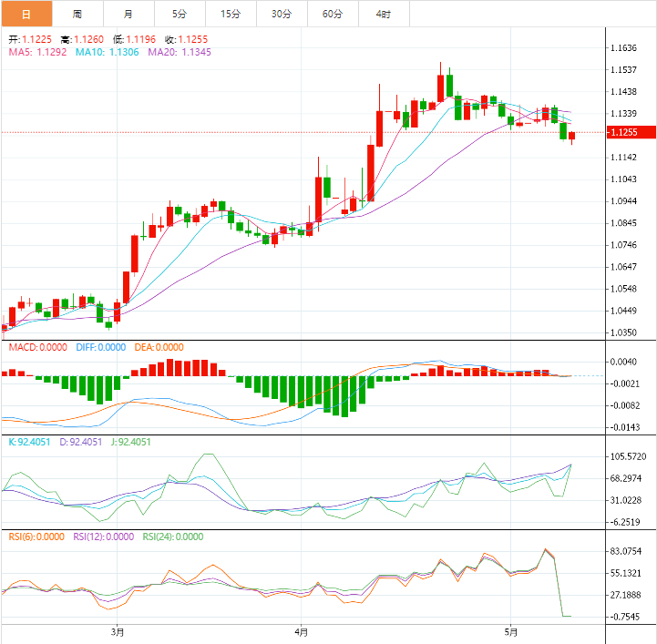The image size is (657, 644).
Task: Click the MACD:0.0000 label
Action: [x=37, y=347]
